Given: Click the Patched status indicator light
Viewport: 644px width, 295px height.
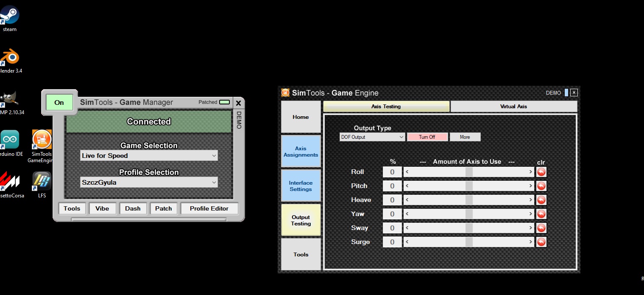Looking at the screenshot, I should (225, 102).
